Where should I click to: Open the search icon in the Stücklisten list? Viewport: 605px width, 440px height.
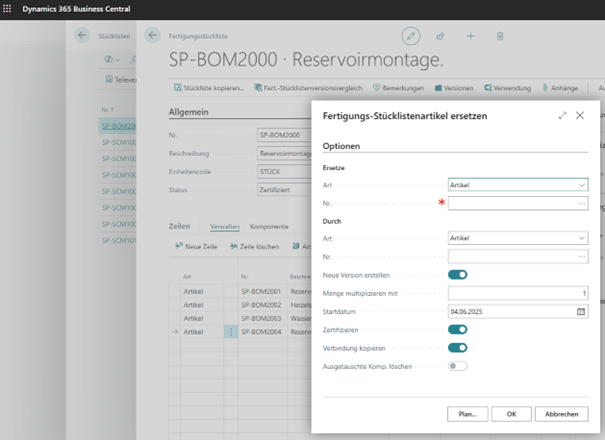point(134,59)
